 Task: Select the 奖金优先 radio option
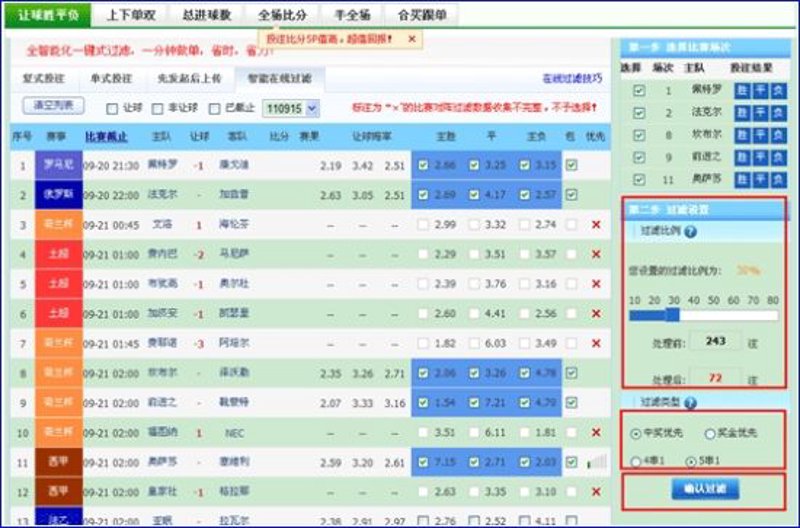point(710,434)
